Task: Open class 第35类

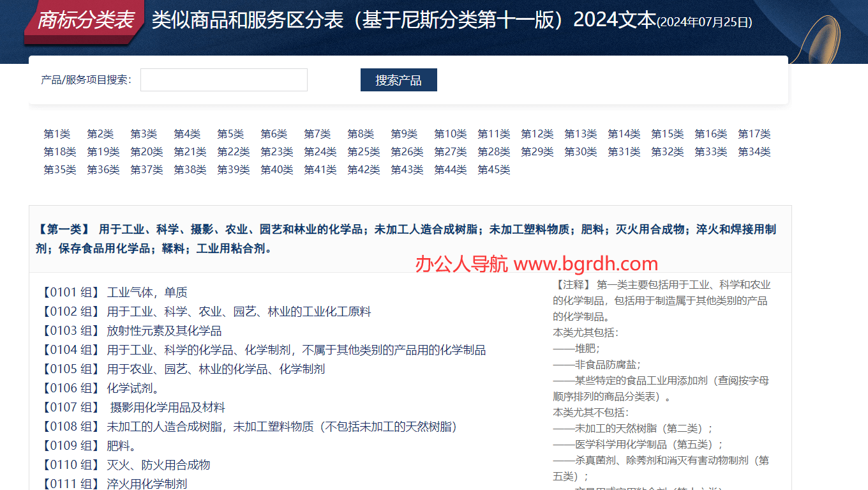Action: pos(60,170)
